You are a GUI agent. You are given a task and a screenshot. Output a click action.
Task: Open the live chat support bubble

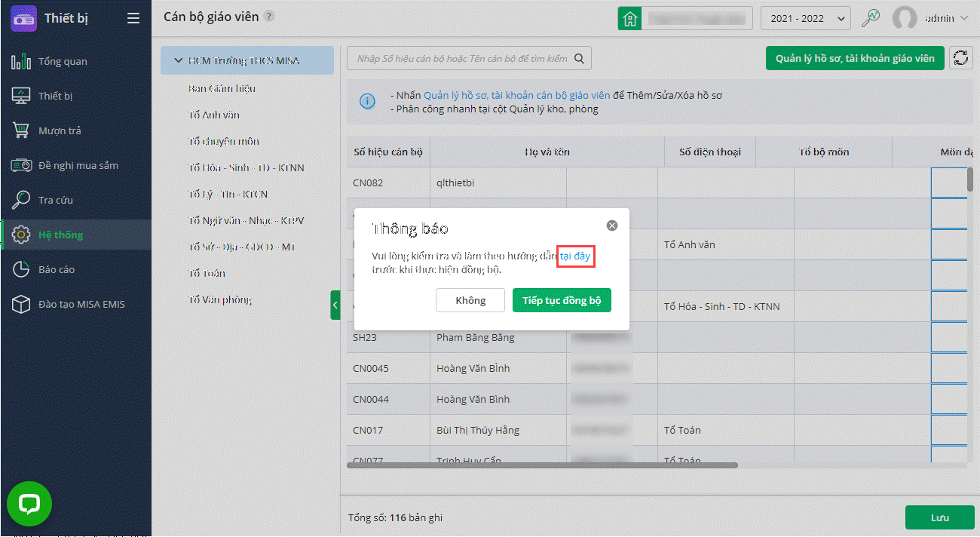(x=29, y=504)
